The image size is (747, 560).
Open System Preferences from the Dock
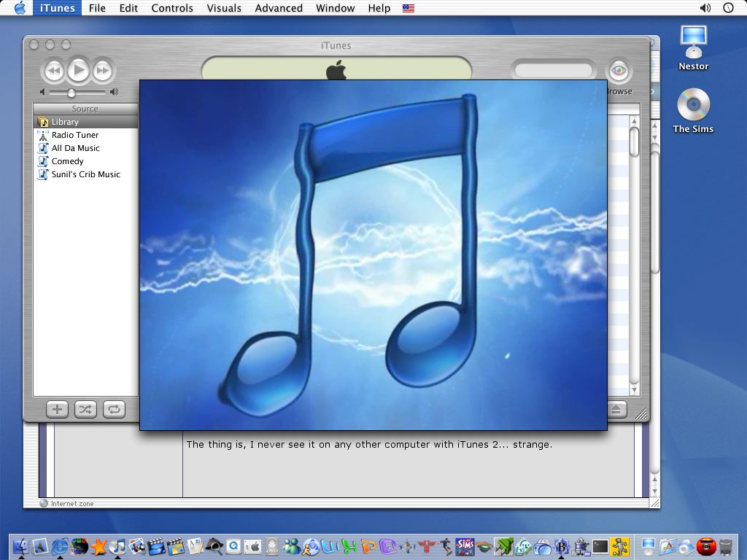coord(253,547)
